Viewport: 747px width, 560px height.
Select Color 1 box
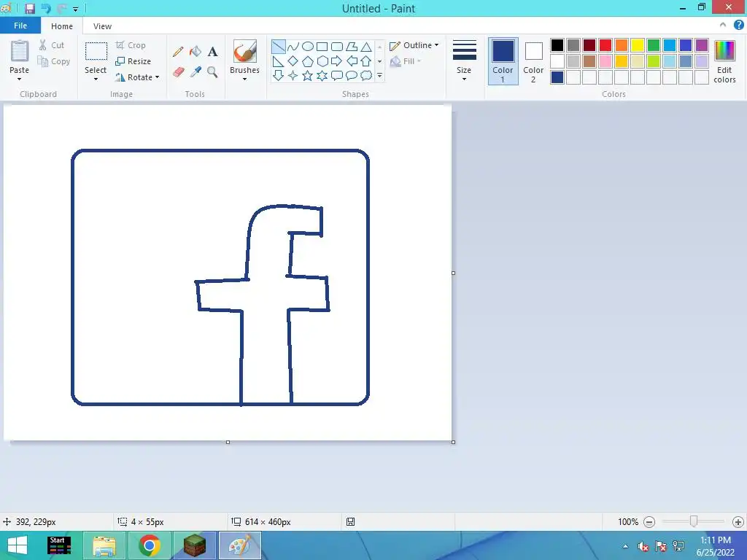click(503, 61)
